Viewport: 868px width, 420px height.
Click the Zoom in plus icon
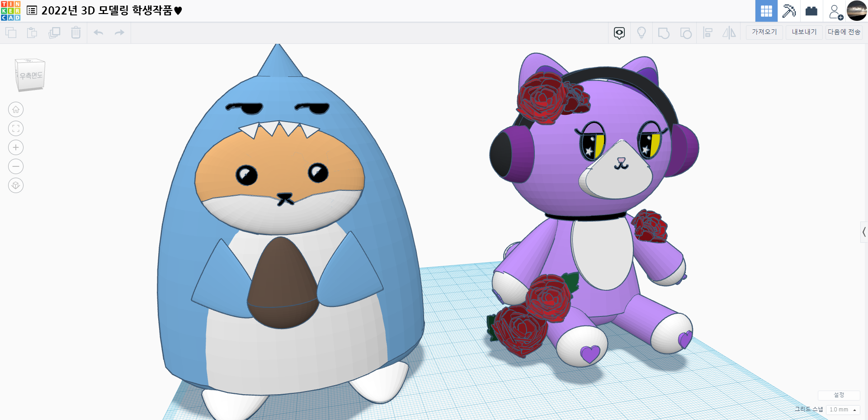[16, 147]
